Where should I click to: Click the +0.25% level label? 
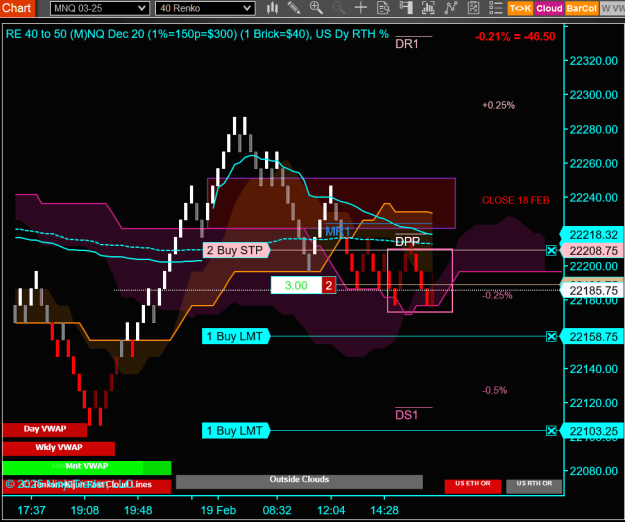498,105
